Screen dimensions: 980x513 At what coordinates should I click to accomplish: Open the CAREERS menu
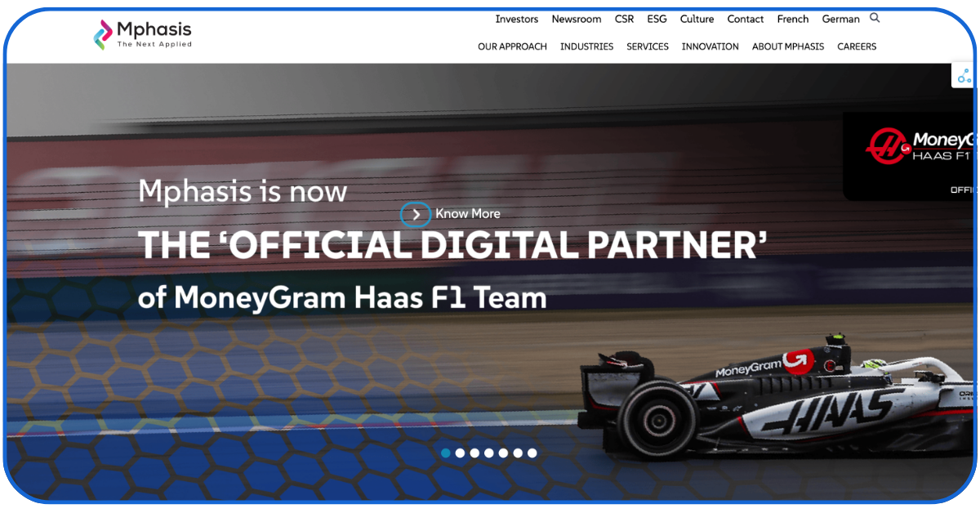pos(857,47)
